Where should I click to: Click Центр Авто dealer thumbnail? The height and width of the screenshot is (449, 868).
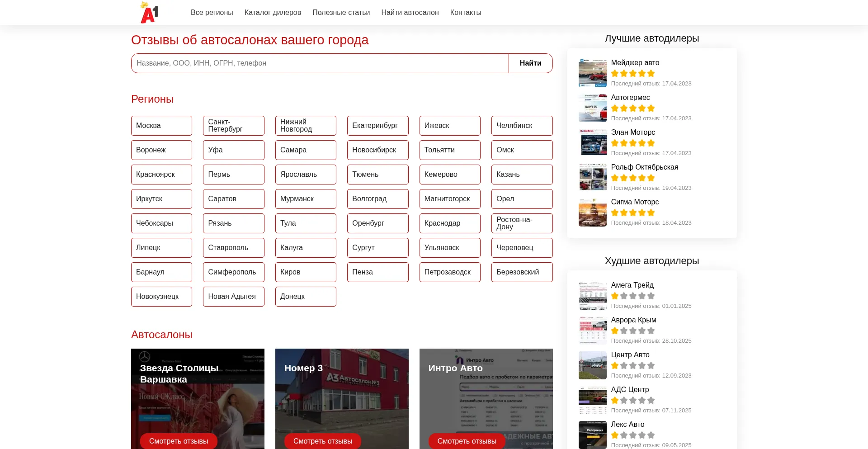point(592,365)
